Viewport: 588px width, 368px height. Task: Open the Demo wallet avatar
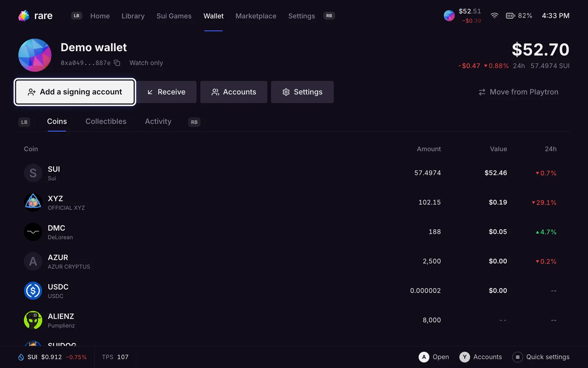(x=35, y=55)
